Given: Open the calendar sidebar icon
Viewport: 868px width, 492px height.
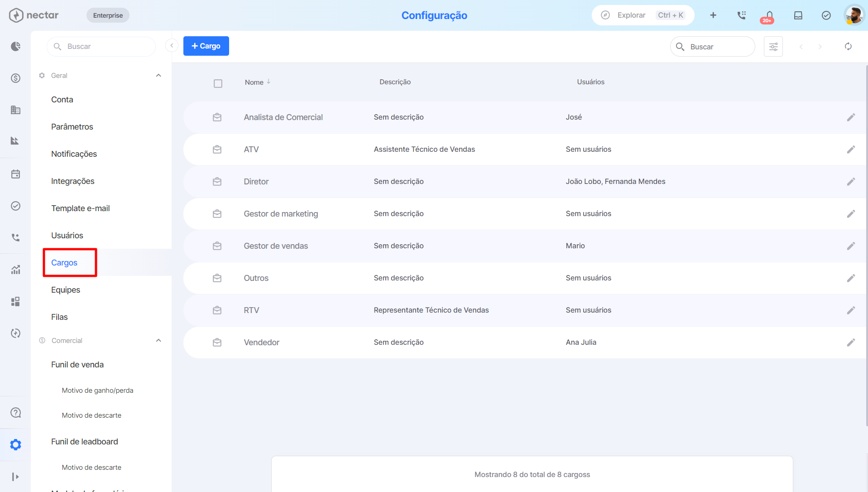Looking at the screenshot, I should pyautogui.click(x=15, y=174).
